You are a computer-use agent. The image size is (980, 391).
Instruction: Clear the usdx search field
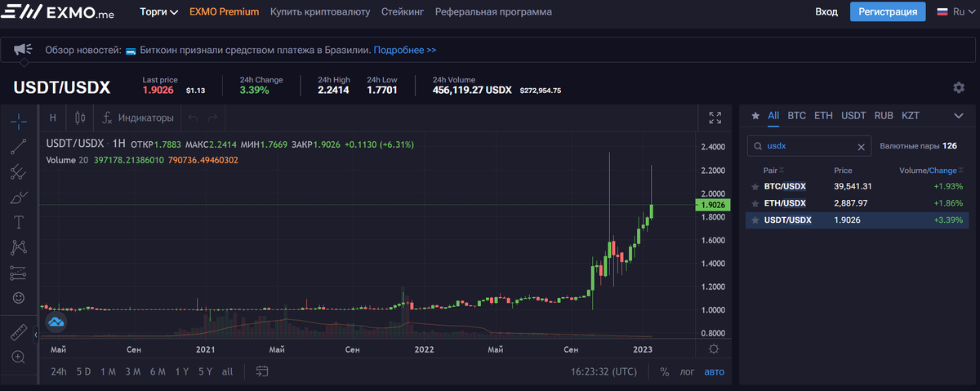pos(860,147)
